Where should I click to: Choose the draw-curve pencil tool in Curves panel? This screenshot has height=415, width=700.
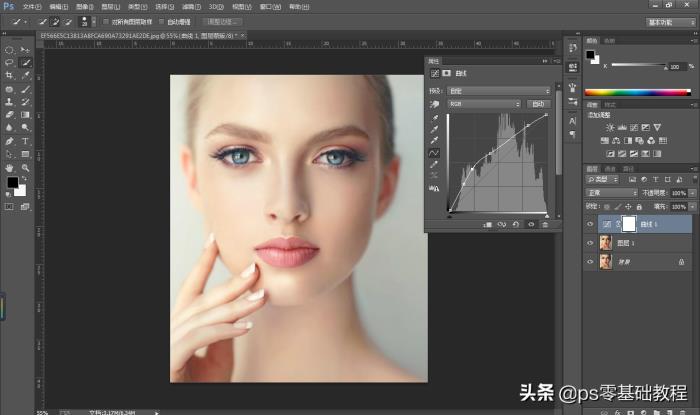434,165
